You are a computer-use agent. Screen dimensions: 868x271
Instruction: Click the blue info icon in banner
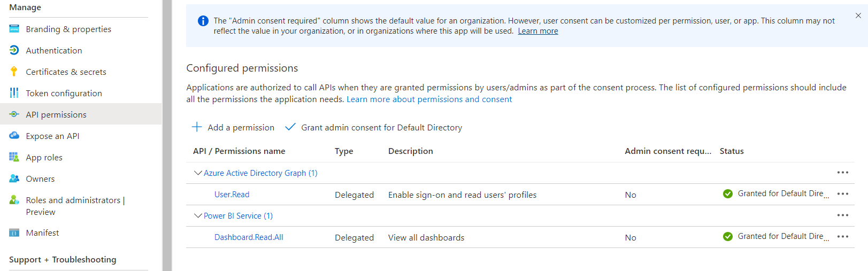point(203,21)
